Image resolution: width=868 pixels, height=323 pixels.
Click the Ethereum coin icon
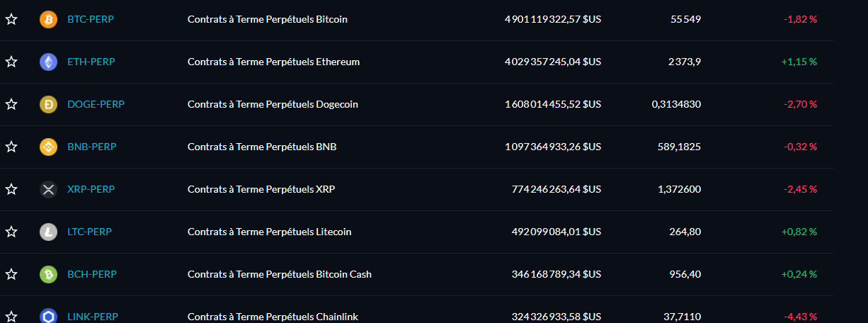coord(48,62)
